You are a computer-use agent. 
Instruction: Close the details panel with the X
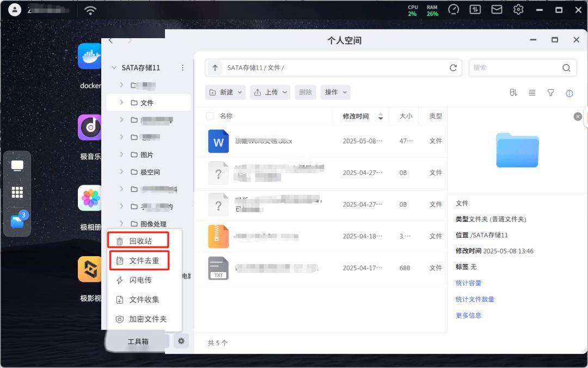(578, 117)
